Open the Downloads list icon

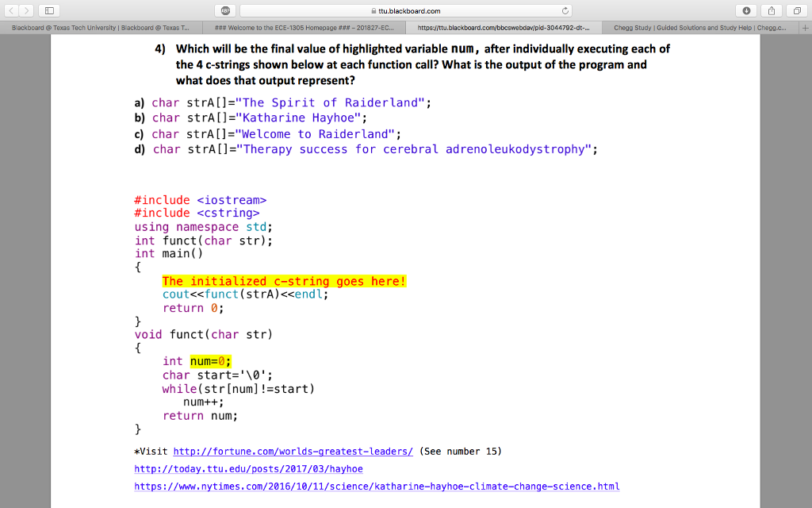coord(745,10)
